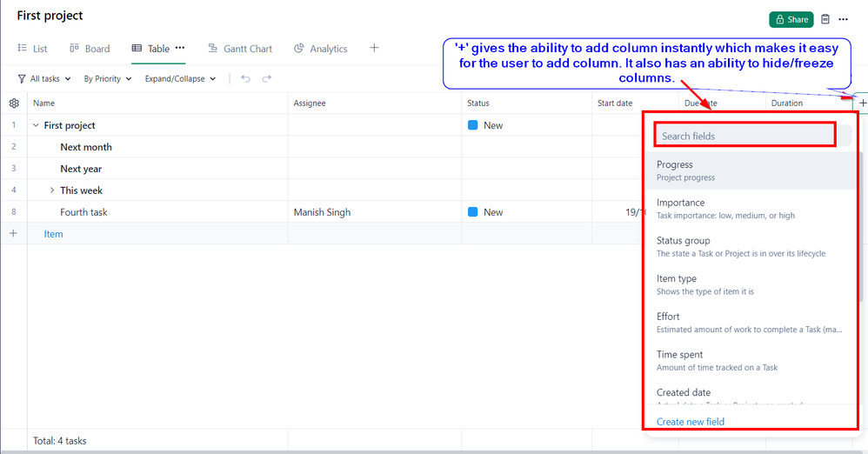This screenshot has height=454, width=868.
Task: Click the plus icon in Item row
Action: coord(13,234)
